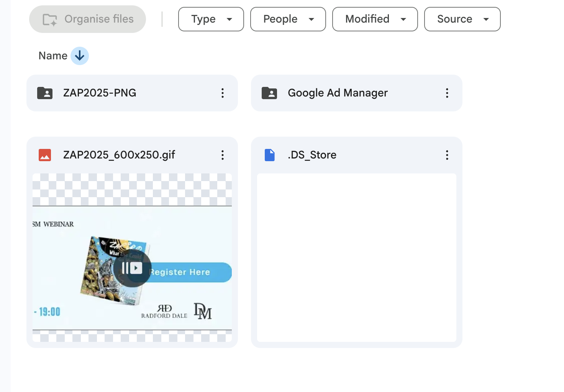Image resolution: width=564 pixels, height=392 pixels.
Task: Click the ZAP2025-PNG shared folder icon
Action: [x=45, y=93]
